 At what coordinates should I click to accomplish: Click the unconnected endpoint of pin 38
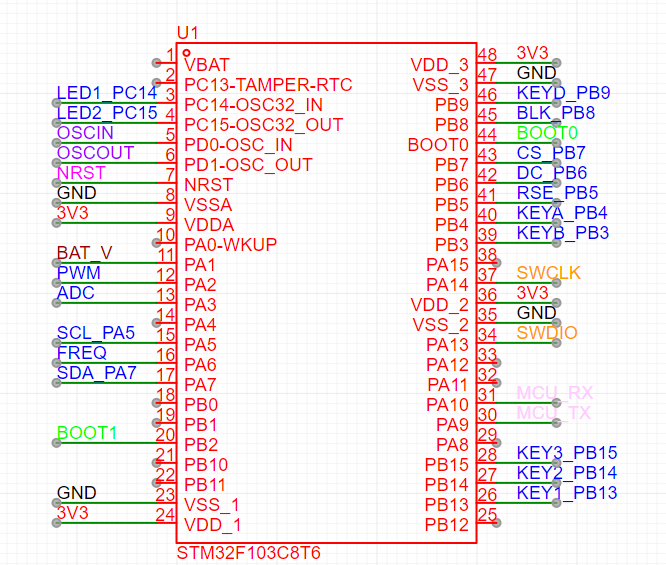coord(497,263)
